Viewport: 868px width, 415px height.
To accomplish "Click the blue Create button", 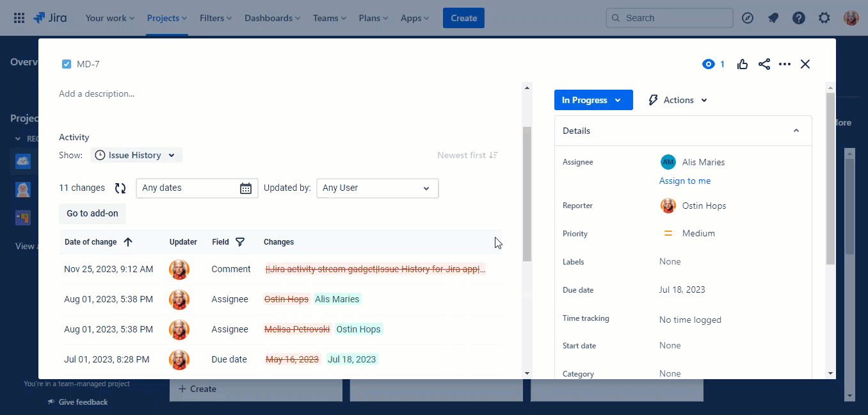I will click(x=463, y=18).
